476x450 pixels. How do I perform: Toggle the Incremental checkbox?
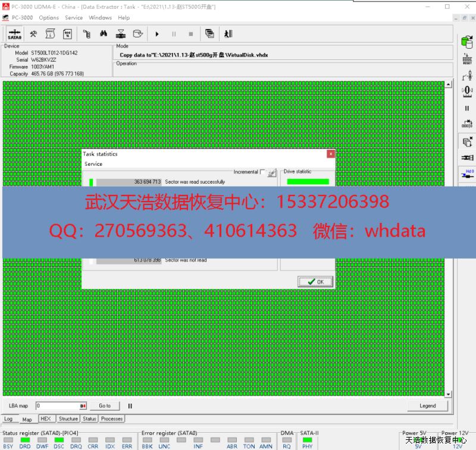pyautogui.click(x=262, y=172)
